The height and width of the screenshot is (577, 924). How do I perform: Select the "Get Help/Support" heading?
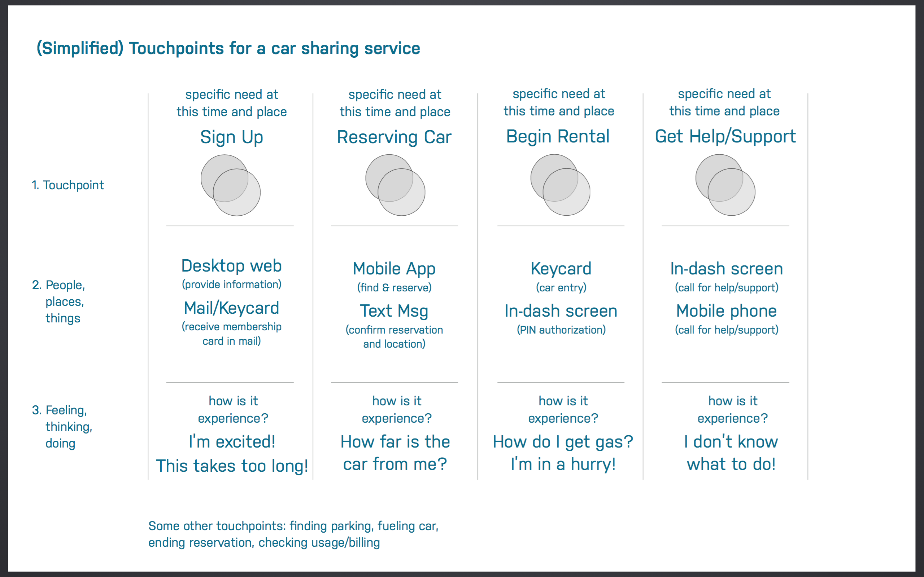coord(725,136)
